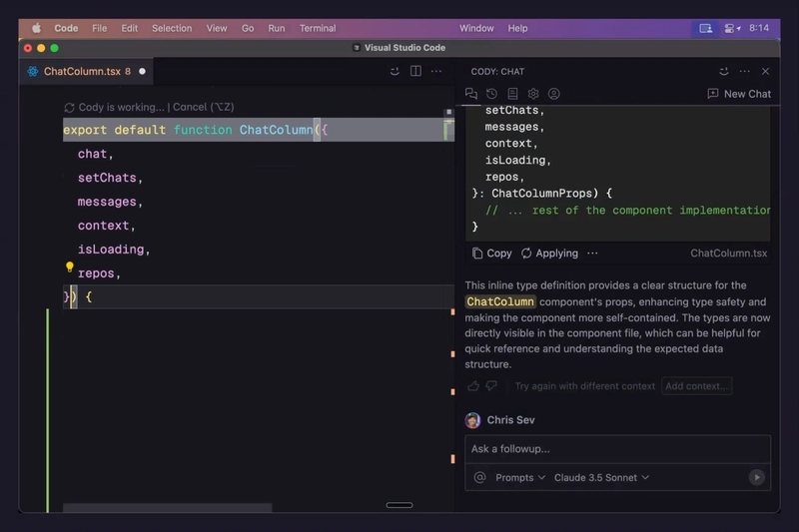Split the editor with the layout icon
799x532 pixels.
coord(415,72)
